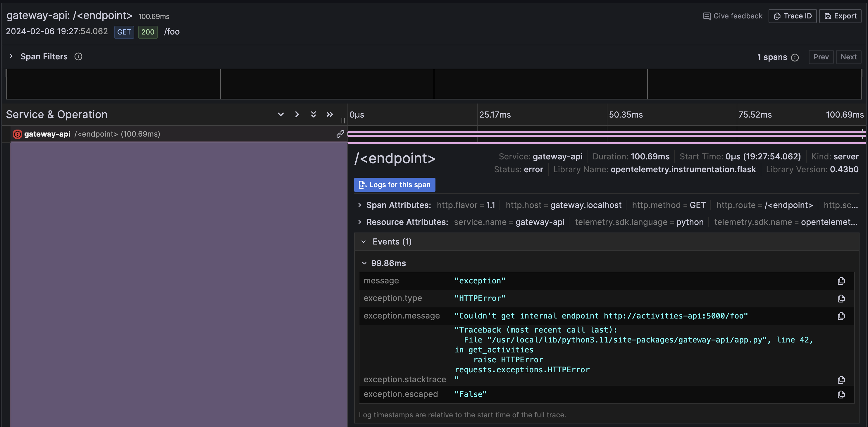Click the http.route = /<endpoint> attribute
Image resolution: width=868 pixels, height=427 pixels.
click(764, 205)
